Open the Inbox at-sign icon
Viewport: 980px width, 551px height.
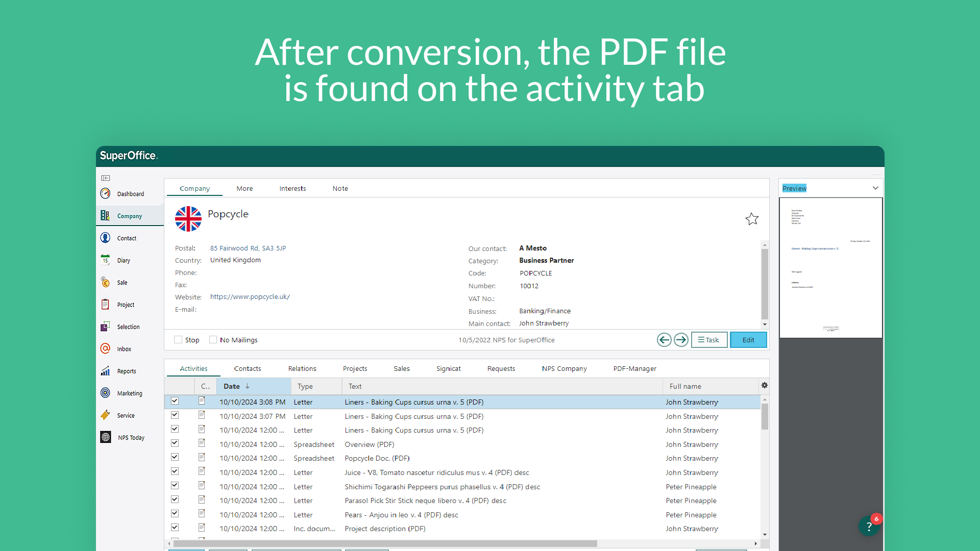click(x=105, y=348)
